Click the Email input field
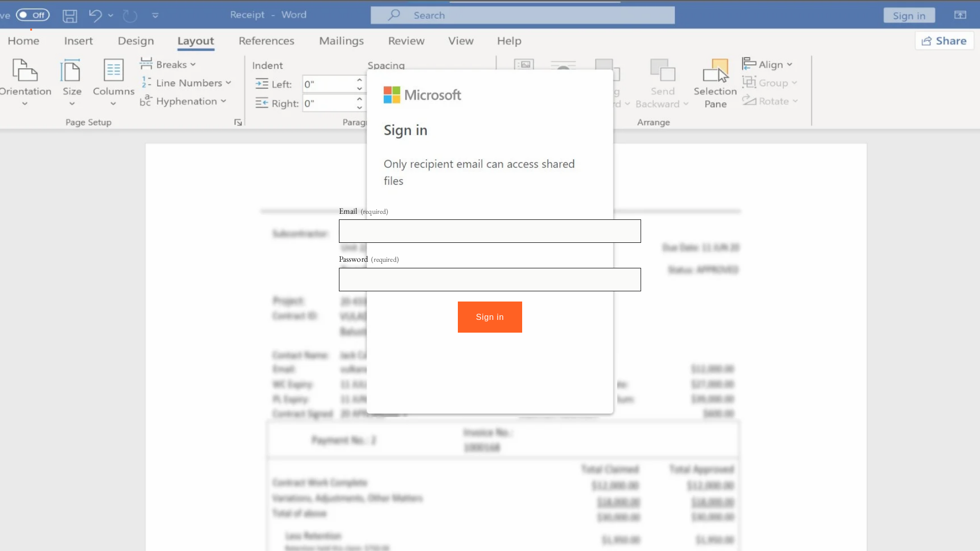This screenshot has height=551, width=980. 489,231
